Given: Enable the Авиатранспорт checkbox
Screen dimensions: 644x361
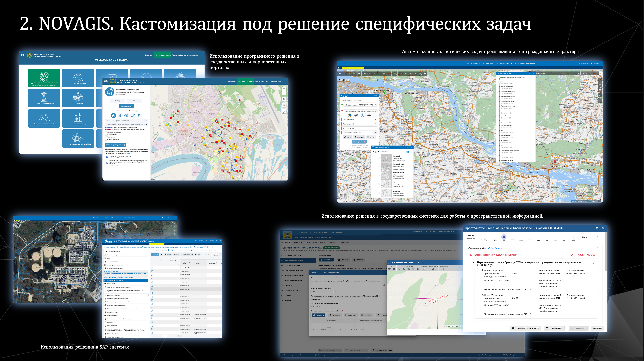Looking at the screenshot, I should pyautogui.click(x=106, y=137).
